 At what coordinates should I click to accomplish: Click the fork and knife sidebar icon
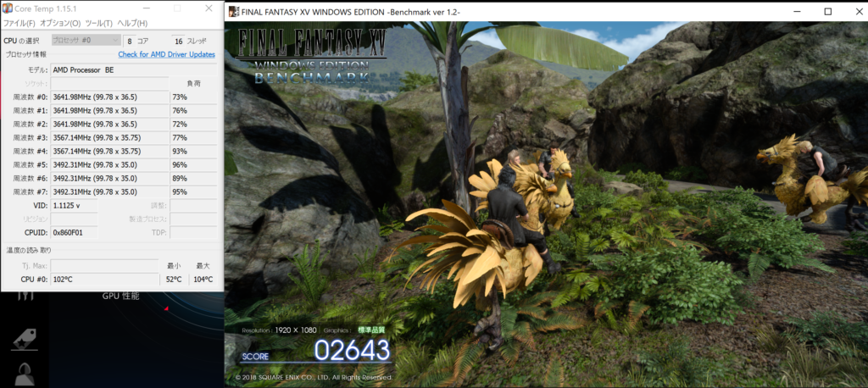(x=25, y=295)
